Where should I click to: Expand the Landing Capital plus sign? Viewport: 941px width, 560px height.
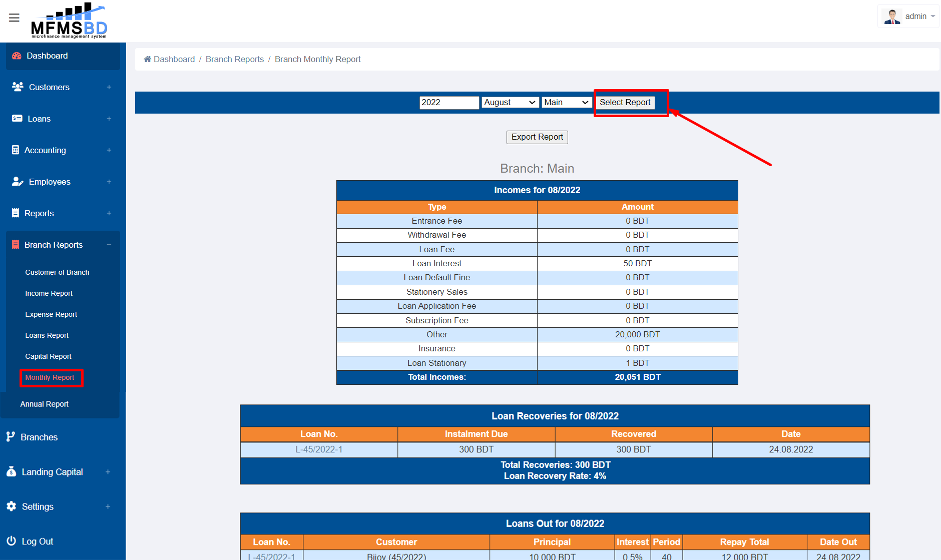[x=108, y=472]
